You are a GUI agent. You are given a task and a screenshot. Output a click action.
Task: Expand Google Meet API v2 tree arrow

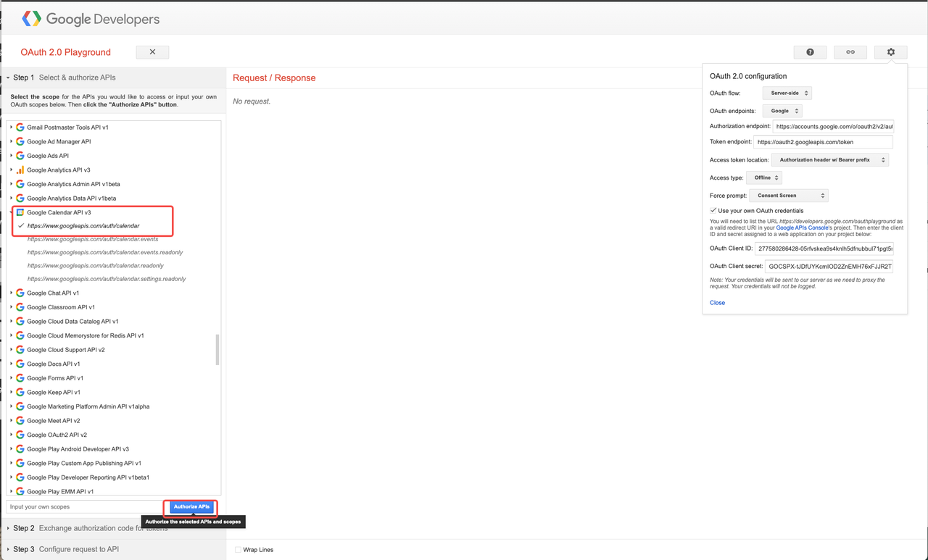point(11,420)
